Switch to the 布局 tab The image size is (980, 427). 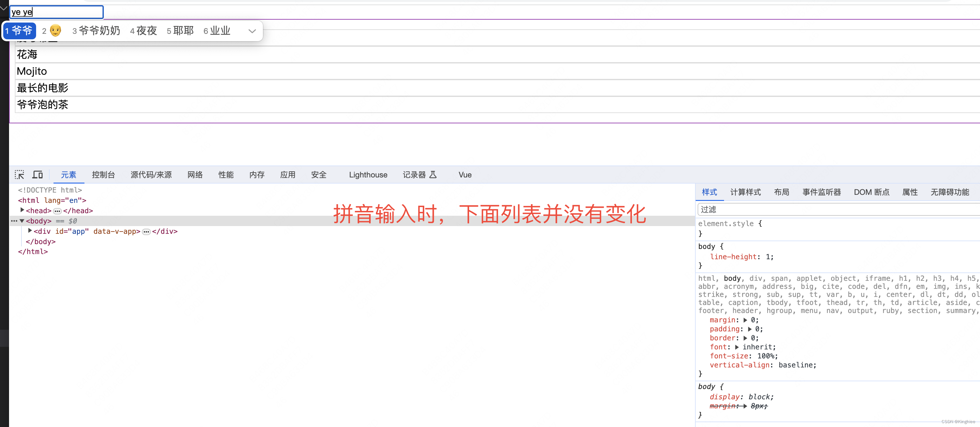coord(781,192)
